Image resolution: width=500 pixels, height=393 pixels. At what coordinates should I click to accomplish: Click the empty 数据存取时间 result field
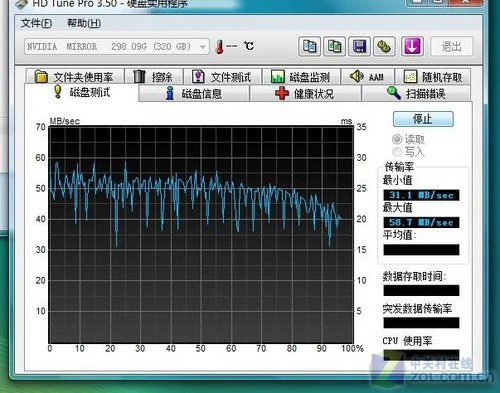click(x=421, y=290)
